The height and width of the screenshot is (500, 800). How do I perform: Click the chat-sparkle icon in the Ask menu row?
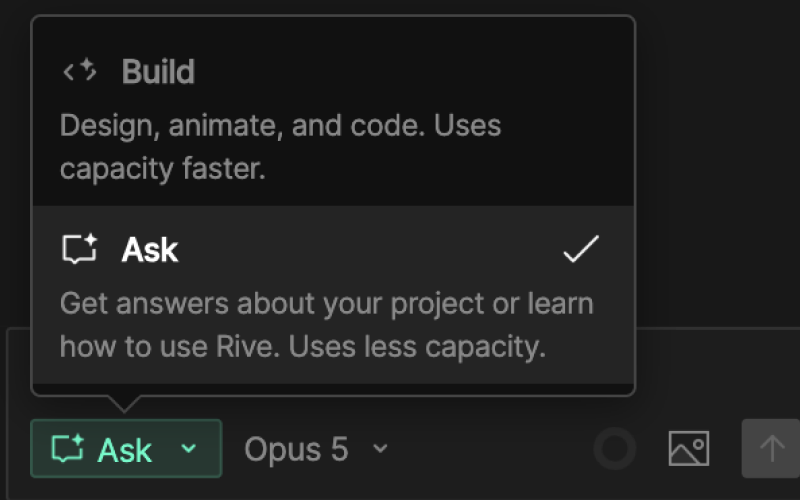click(80, 249)
